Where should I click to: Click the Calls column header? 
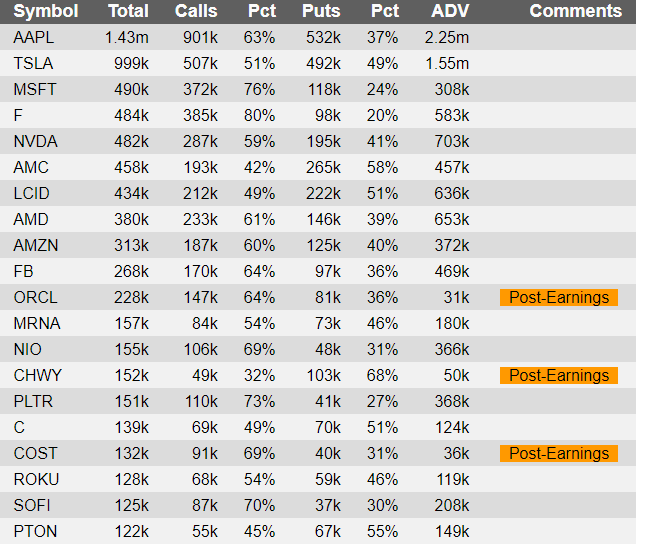pos(195,11)
